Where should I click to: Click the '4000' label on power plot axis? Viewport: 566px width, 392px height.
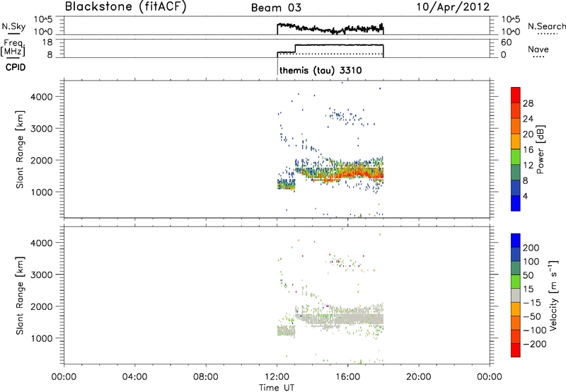pyautogui.click(x=42, y=97)
